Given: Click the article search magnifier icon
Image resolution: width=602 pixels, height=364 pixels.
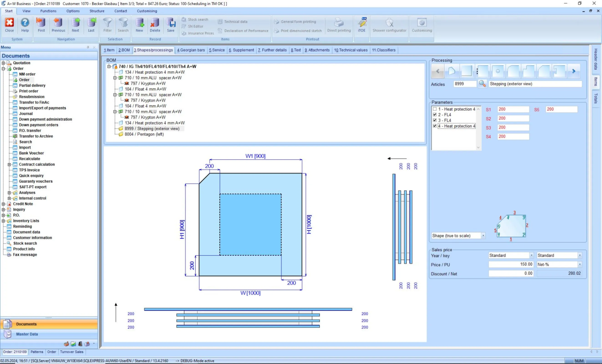Looking at the screenshot, I should [x=482, y=84].
